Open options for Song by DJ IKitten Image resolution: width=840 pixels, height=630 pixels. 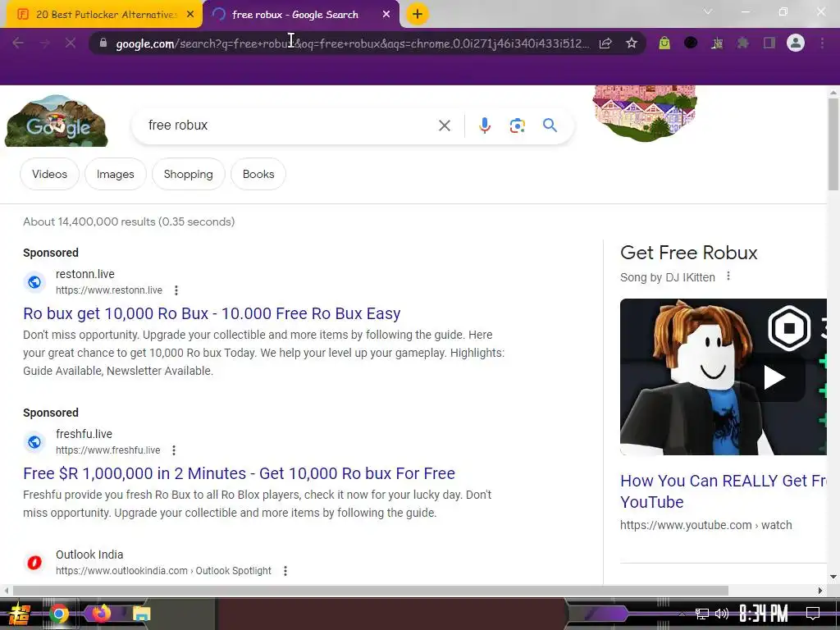pyautogui.click(x=728, y=276)
